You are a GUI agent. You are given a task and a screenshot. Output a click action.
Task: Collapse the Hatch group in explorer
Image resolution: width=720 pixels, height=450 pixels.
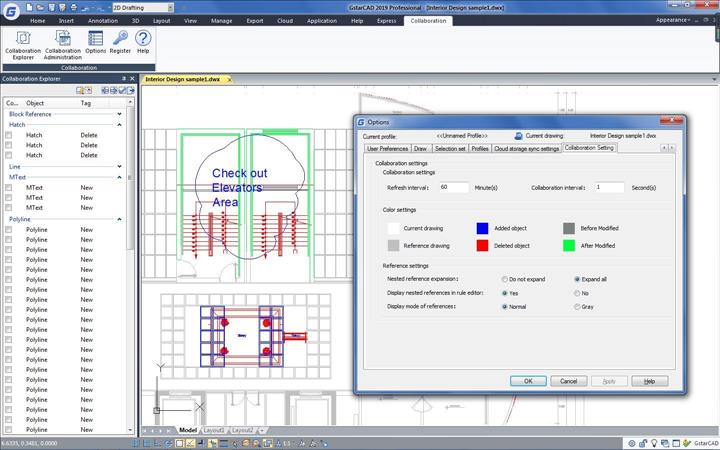point(120,125)
